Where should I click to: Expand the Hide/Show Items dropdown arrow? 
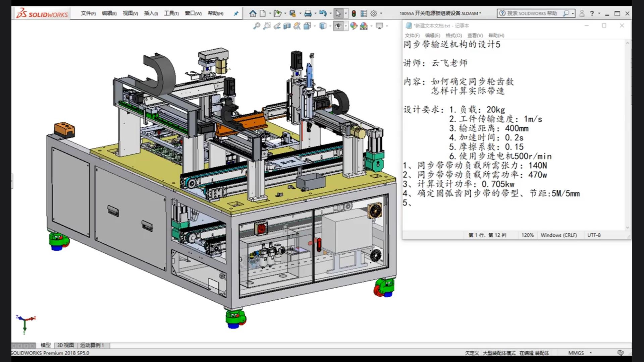click(x=346, y=26)
